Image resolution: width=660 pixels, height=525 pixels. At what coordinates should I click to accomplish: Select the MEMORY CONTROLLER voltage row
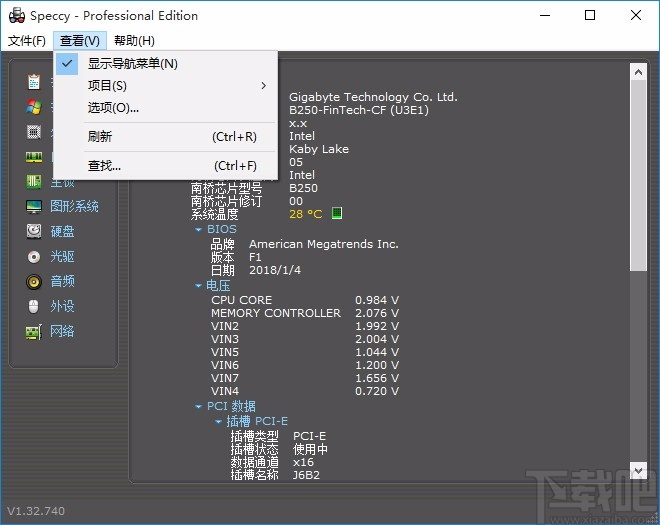pyautogui.click(x=305, y=313)
